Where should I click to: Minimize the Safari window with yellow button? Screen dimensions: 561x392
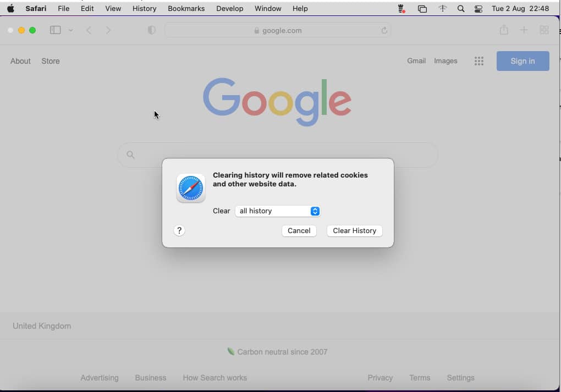(21, 30)
